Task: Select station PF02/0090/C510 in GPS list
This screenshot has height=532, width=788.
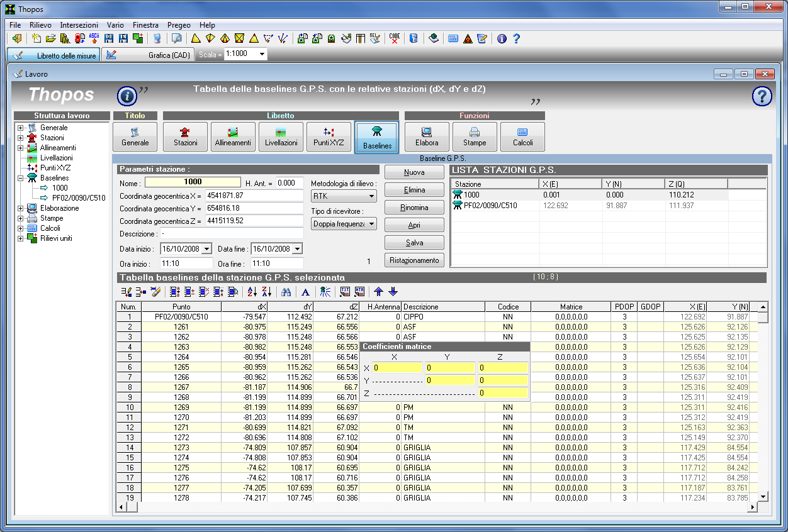Action: (x=490, y=205)
